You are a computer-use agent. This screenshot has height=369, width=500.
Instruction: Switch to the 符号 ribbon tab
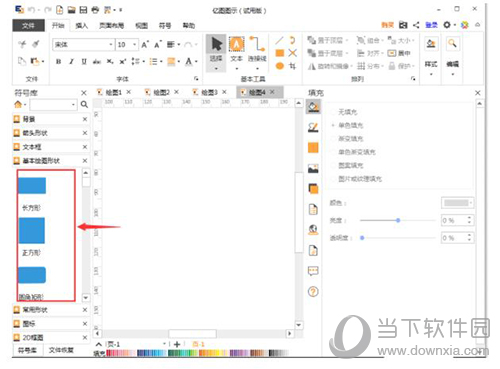point(165,26)
